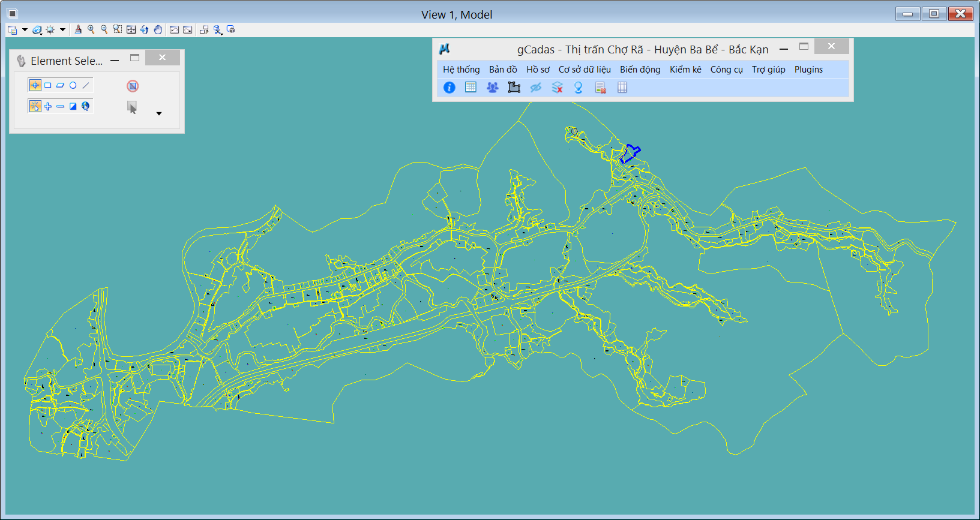Select the Pan View hand tool

tap(158, 29)
